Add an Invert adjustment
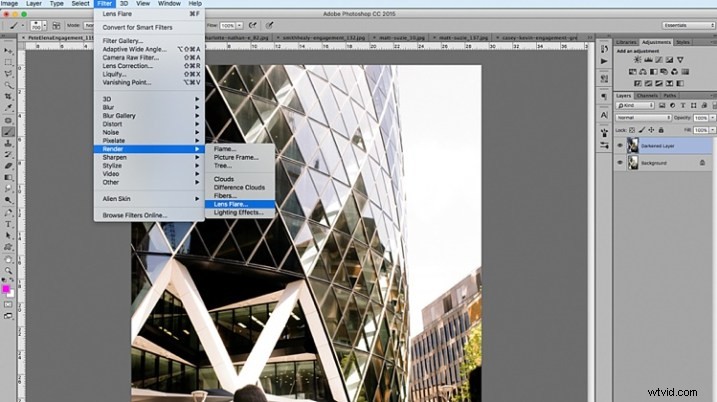 click(x=637, y=84)
